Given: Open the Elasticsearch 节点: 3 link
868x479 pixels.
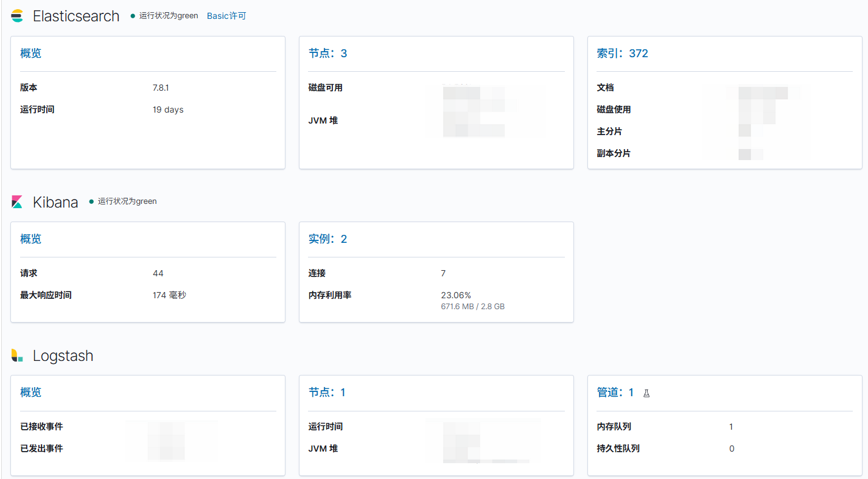Looking at the screenshot, I should (x=327, y=54).
